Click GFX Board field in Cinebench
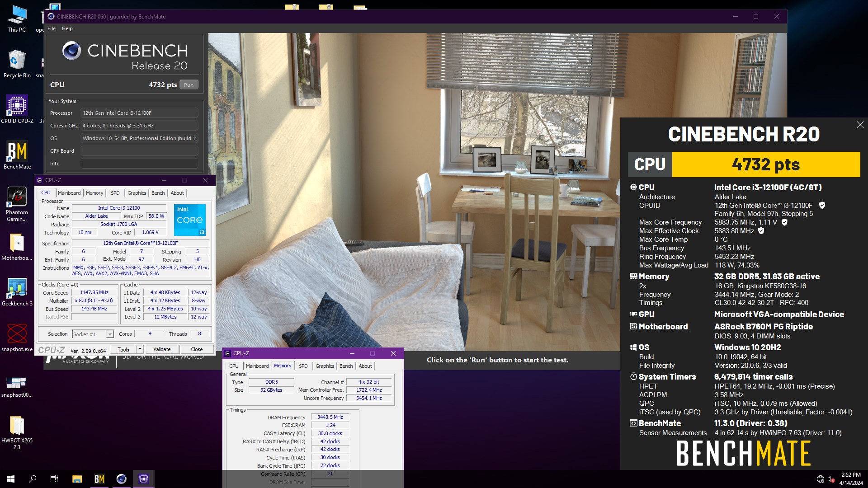The width and height of the screenshot is (868, 488). (139, 151)
